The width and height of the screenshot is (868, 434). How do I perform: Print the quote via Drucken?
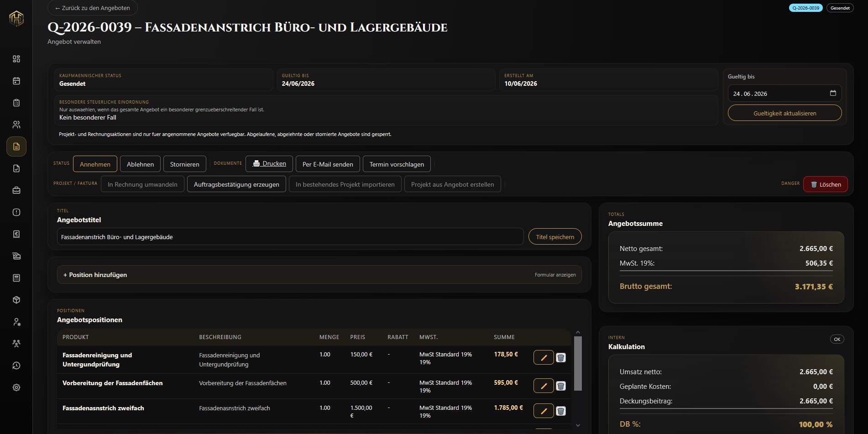tap(269, 164)
